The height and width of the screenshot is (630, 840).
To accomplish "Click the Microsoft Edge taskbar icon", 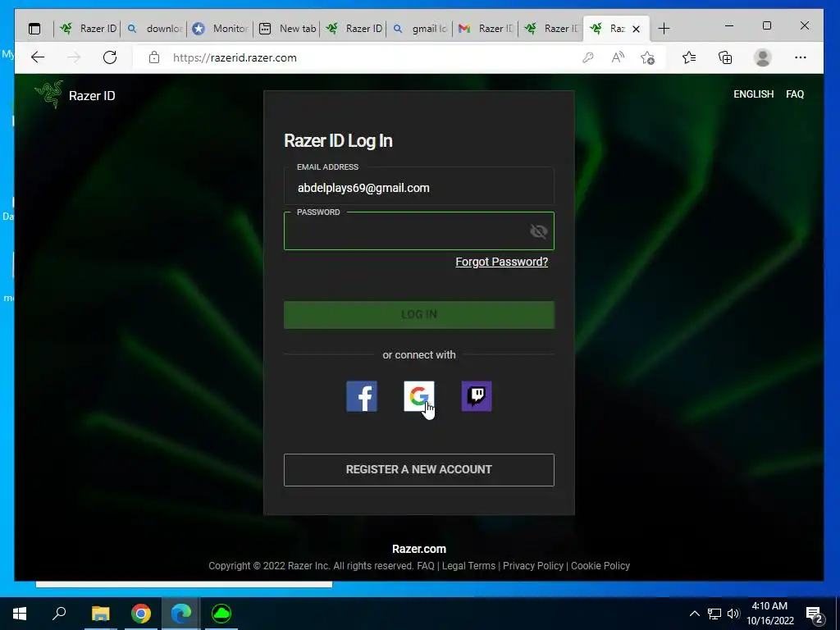I will (181, 614).
